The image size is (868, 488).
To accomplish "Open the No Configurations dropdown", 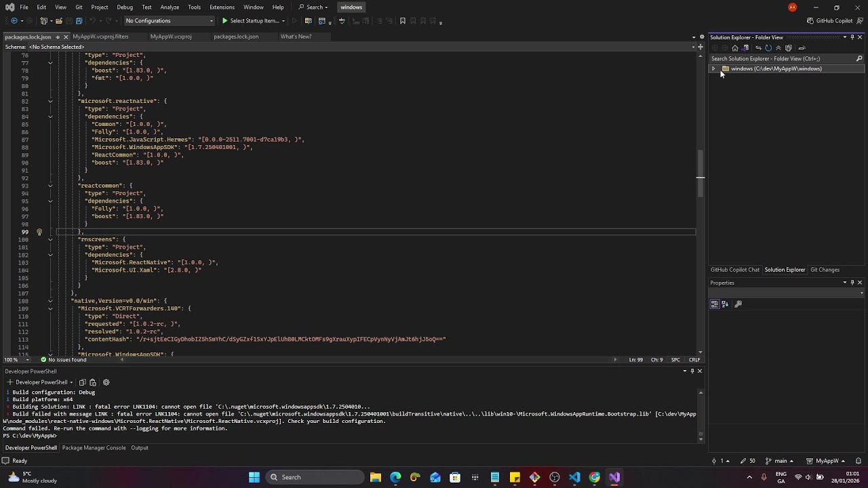I will pos(169,21).
